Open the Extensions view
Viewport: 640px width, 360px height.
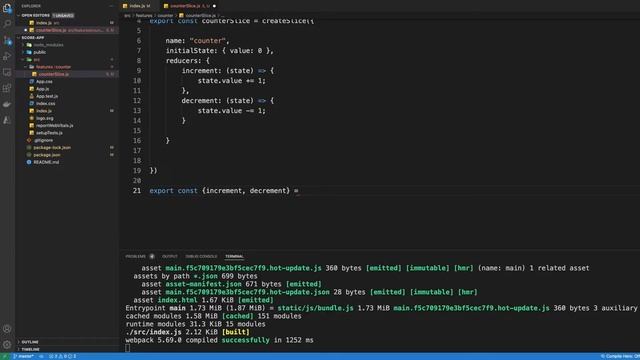pos(7,88)
